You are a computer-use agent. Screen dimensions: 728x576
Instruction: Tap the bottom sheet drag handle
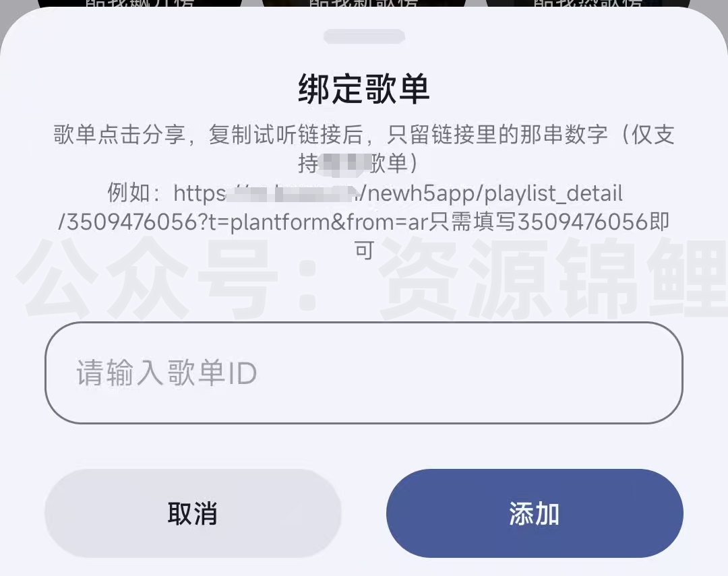pos(364,36)
